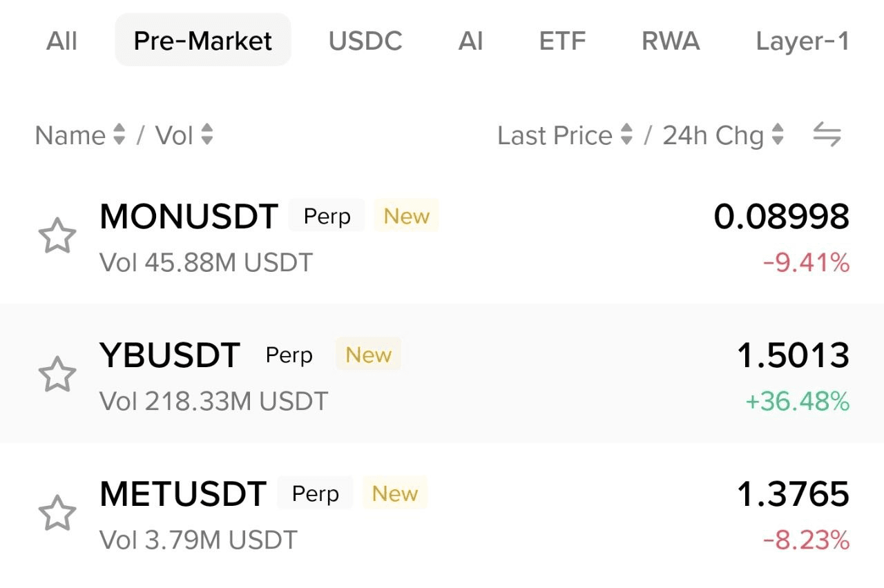Image resolution: width=884 pixels, height=588 pixels.
Task: Open the ETF tab
Action: click(x=562, y=41)
